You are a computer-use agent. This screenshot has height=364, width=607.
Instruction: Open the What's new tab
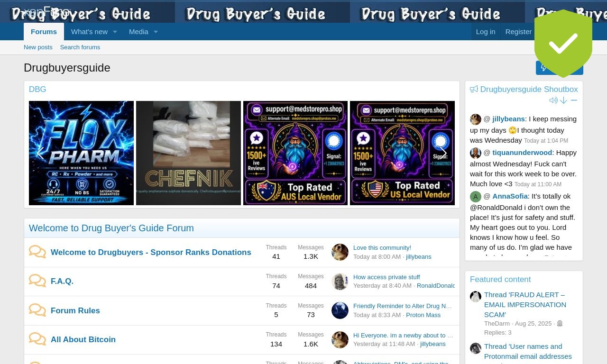pos(89,32)
